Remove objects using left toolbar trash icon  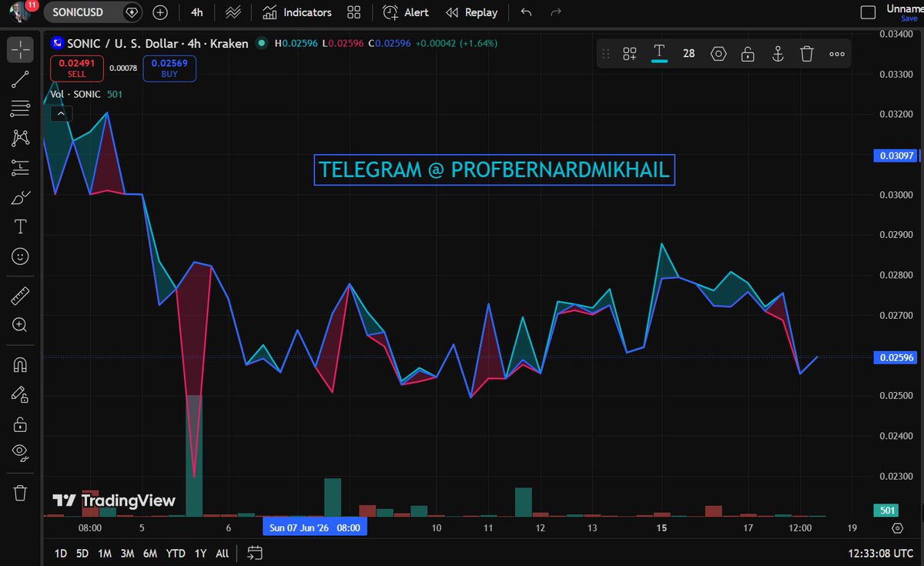20,492
